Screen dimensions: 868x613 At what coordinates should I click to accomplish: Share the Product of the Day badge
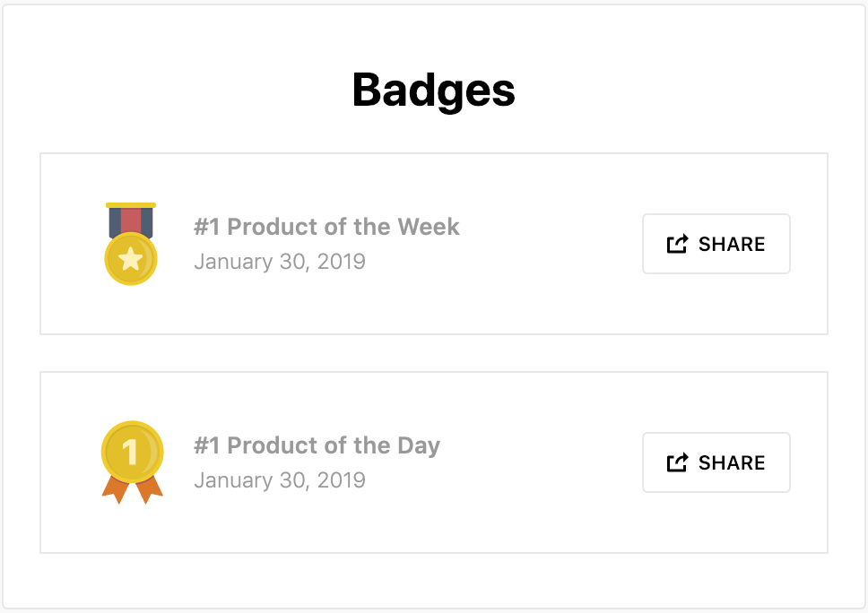tap(716, 462)
